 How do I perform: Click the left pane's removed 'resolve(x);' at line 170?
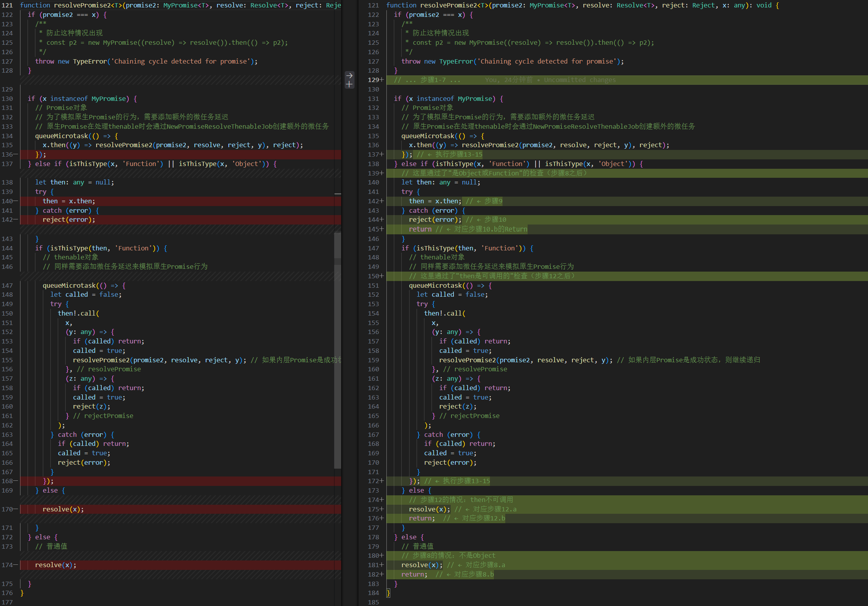(63, 509)
